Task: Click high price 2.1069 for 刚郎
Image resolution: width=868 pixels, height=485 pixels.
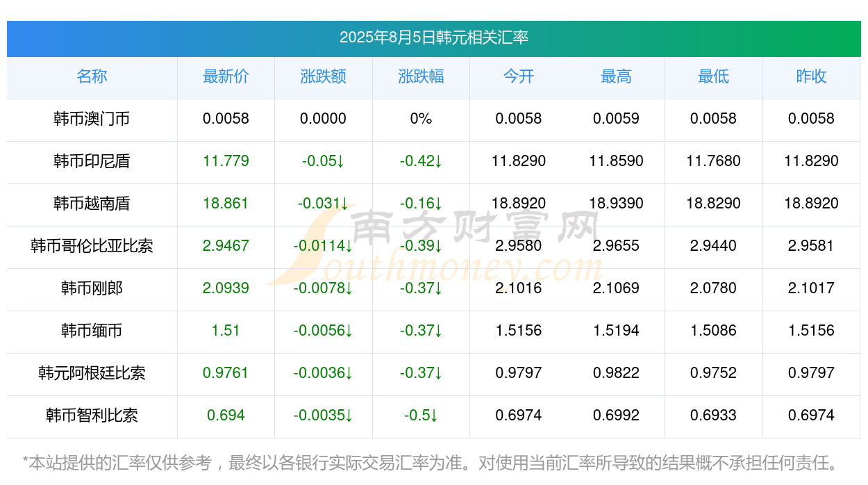Action: coord(616,288)
